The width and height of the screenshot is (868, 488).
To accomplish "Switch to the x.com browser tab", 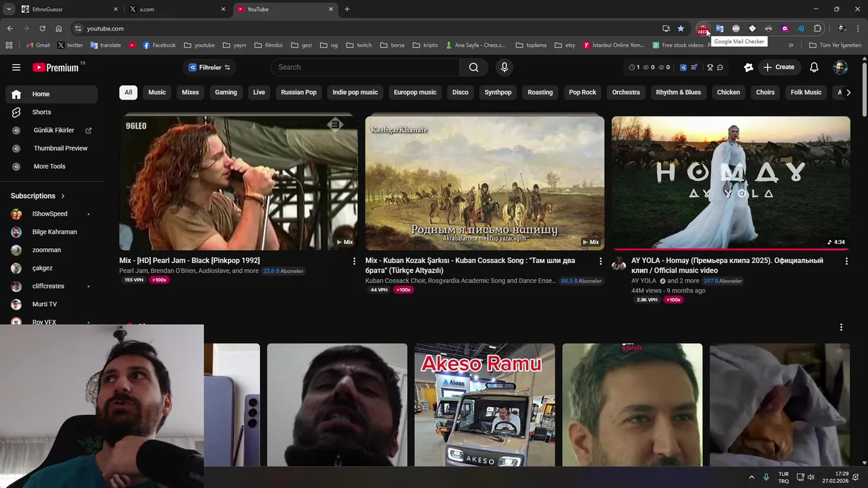I will point(176,9).
